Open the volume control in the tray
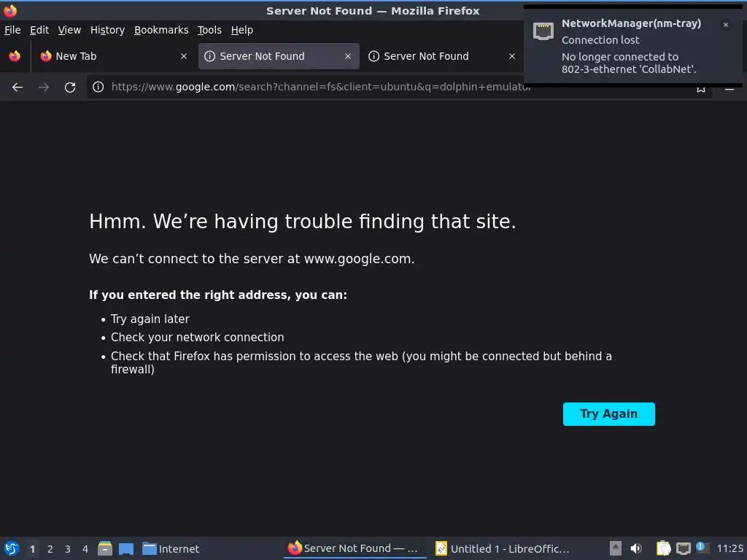This screenshot has width=747, height=560. (636, 548)
